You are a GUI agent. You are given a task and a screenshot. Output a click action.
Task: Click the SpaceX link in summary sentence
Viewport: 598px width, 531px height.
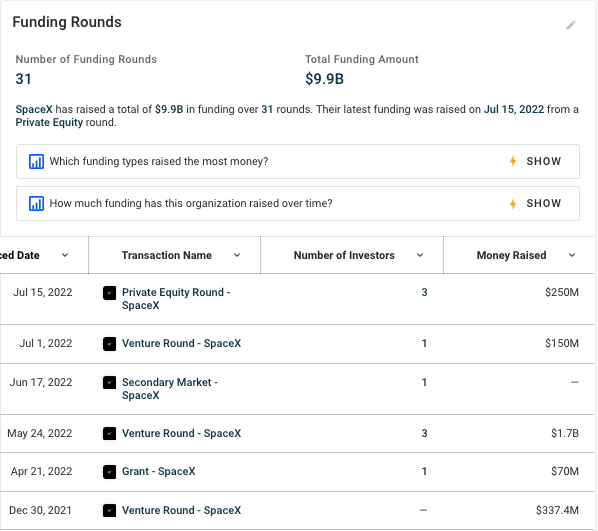coord(34,109)
